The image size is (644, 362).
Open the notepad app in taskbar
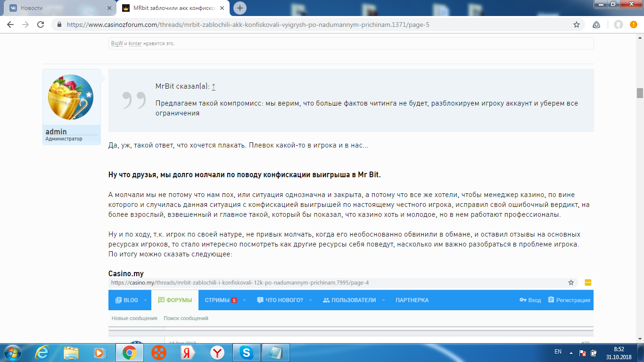pos(276,352)
